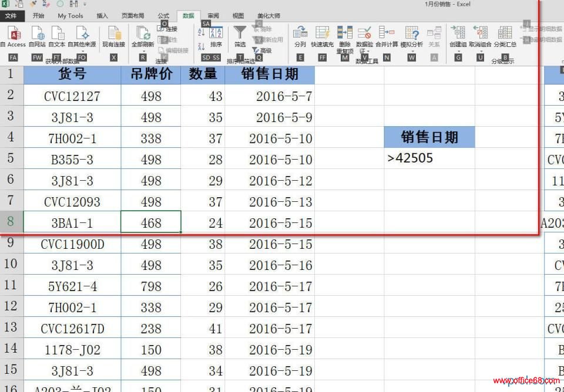564x392 pixels.
Task: Open the 排序 sort dialog
Action: pyautogui.click(x=216, y=36)
